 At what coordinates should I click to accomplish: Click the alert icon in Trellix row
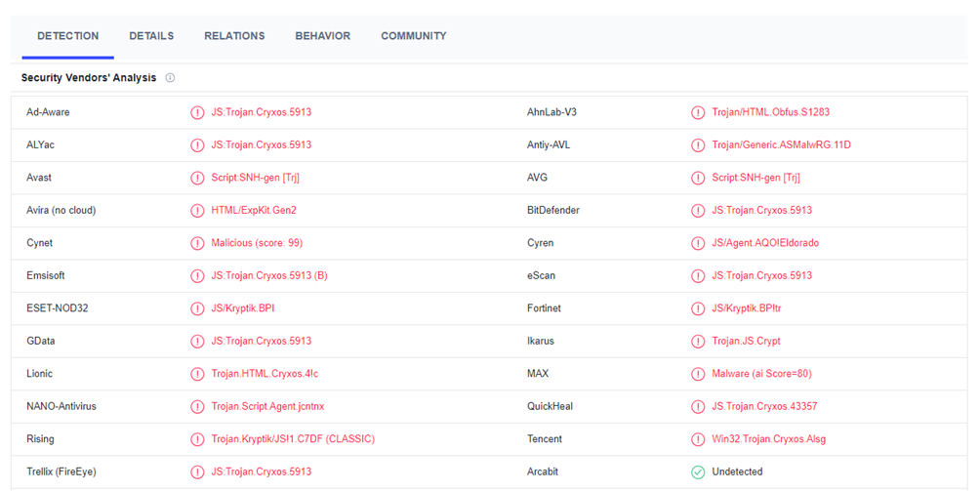(197, 472)
